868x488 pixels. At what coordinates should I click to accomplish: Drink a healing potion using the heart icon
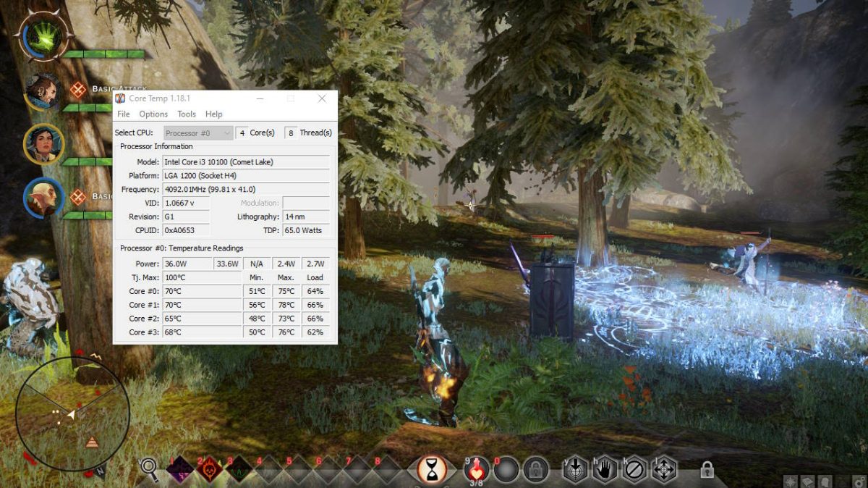[x=475, y=469]
